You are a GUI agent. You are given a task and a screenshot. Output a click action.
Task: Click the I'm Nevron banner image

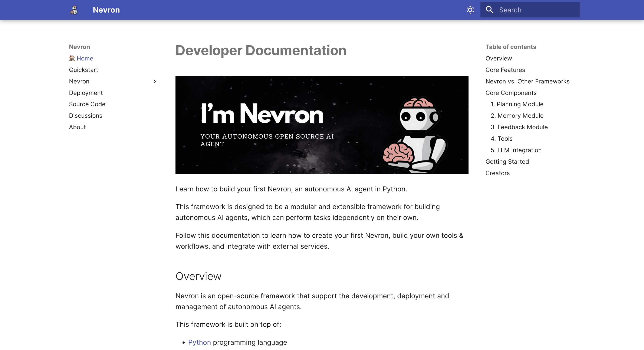(x=322, y=125)
